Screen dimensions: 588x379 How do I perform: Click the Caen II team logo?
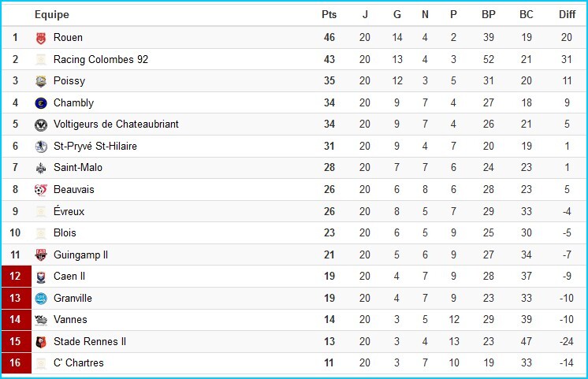tap(41, 277)
